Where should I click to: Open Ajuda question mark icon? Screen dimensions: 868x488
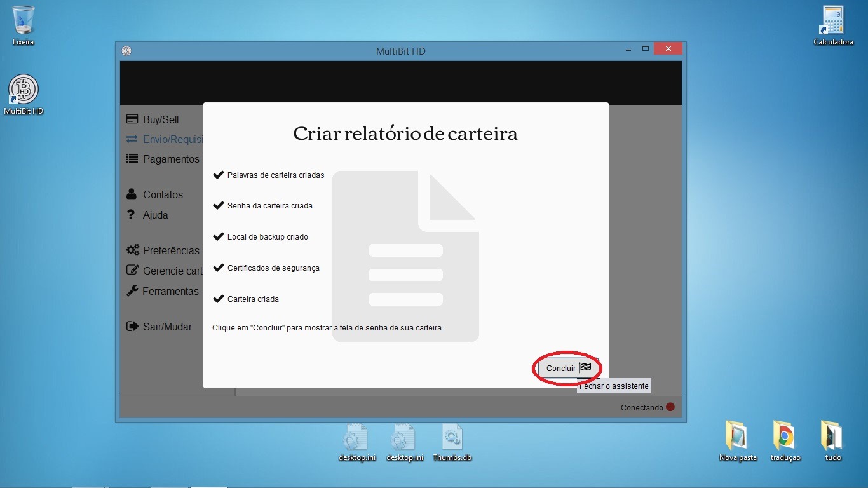point(131,215)
